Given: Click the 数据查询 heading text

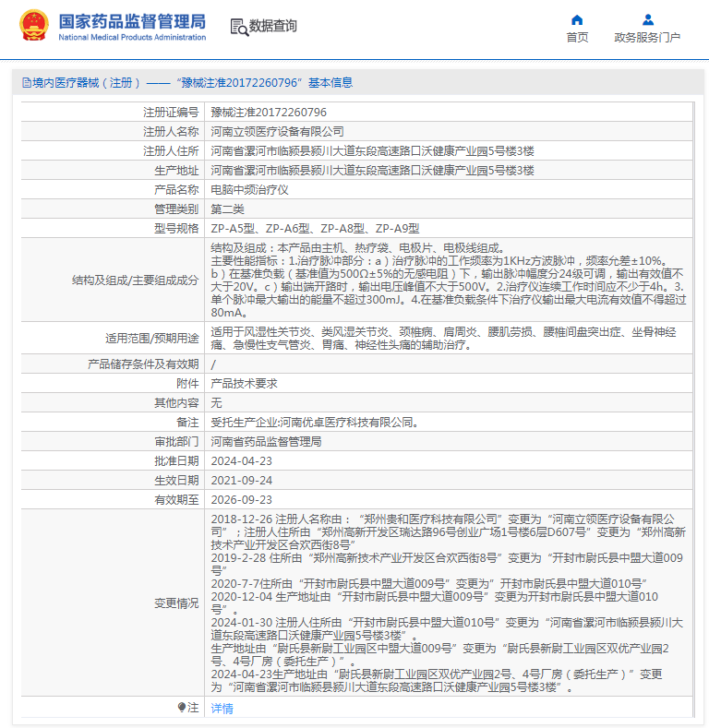Looking at the screenshot, I should click(272, 26).
